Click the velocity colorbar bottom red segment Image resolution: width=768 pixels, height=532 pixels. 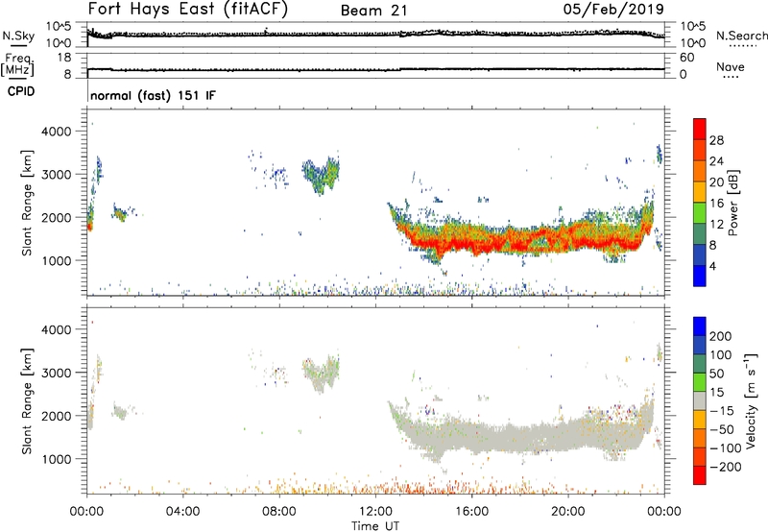pos(700,475)
